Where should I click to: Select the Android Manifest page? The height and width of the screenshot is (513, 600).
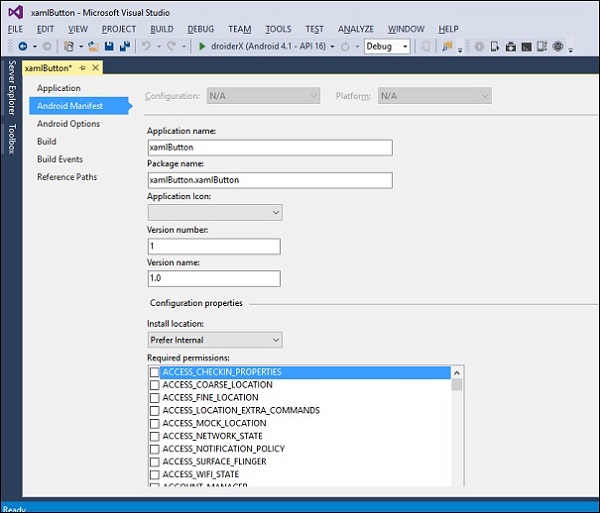[80, 106]
